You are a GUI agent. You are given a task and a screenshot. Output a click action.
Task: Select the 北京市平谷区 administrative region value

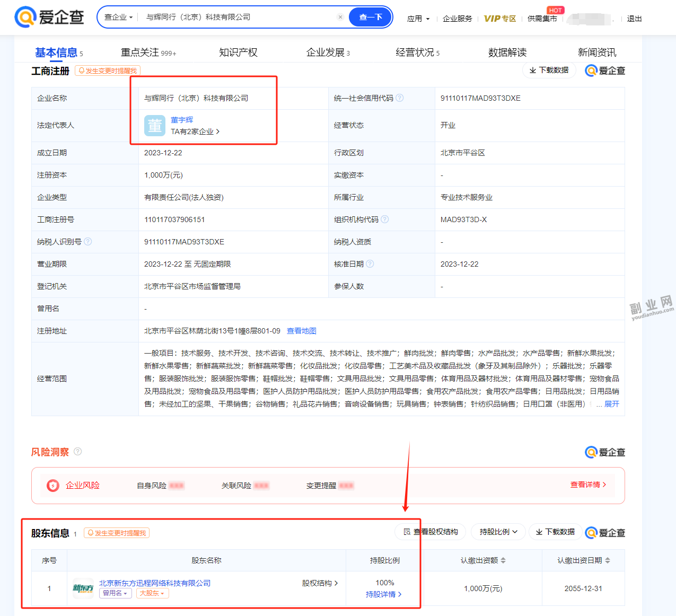(x=463, y=153)
